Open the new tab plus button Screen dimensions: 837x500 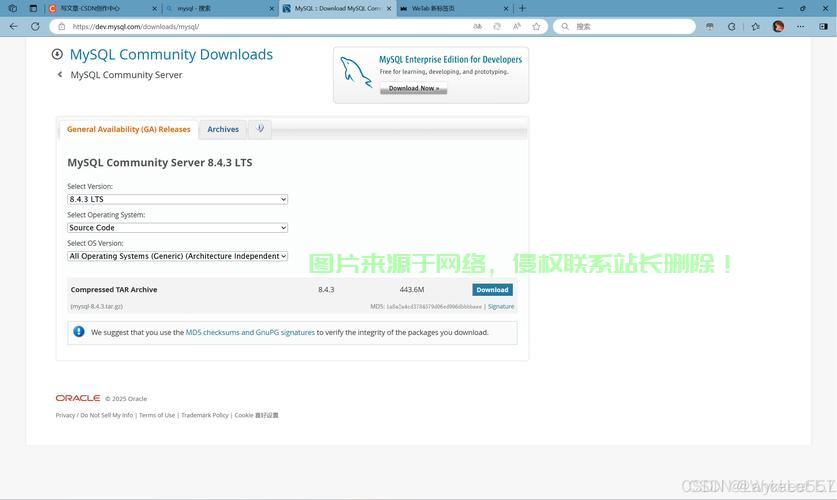(x=522, y=8)
